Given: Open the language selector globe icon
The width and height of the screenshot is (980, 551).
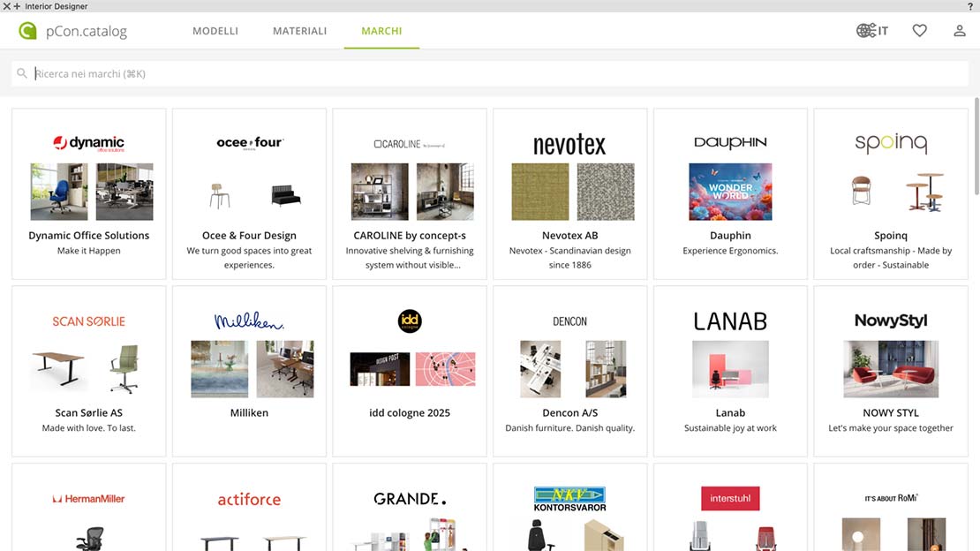Looking at the screenshot, I should pos(865,31).
